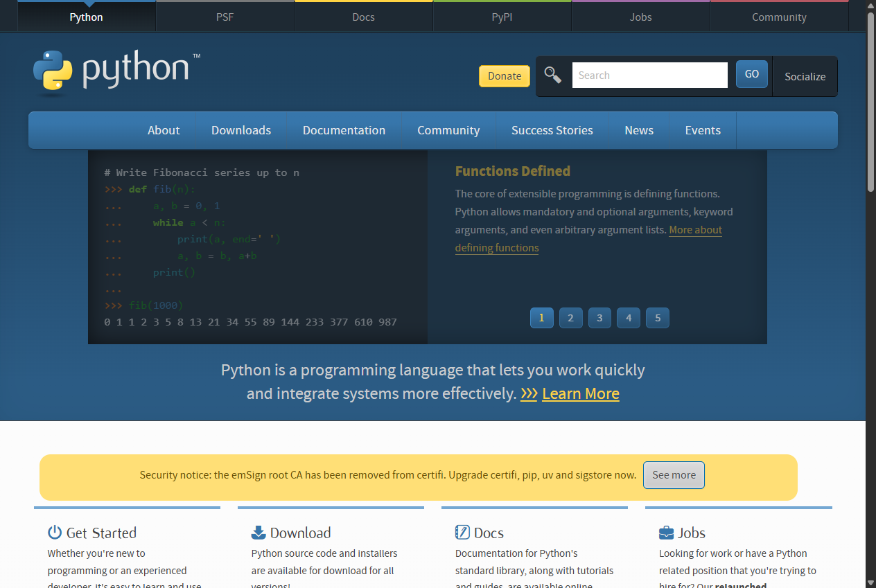Open the Success Stories menu

[x=552, y=130]
